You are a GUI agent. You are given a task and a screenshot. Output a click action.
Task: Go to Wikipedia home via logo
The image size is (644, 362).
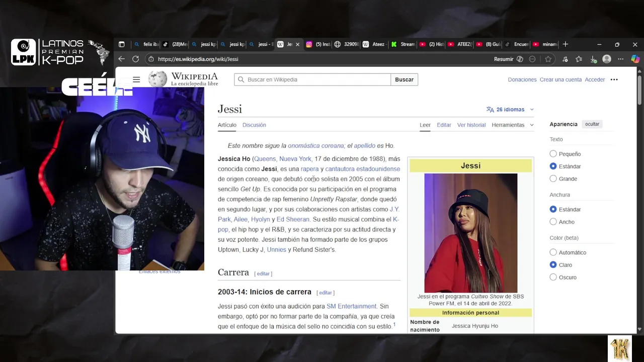click(183, 79)
